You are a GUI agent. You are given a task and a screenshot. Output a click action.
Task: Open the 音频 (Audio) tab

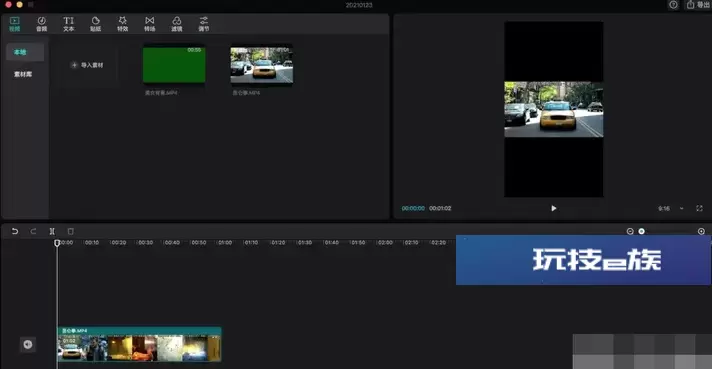pyautogui.click(x=41, y=24)
